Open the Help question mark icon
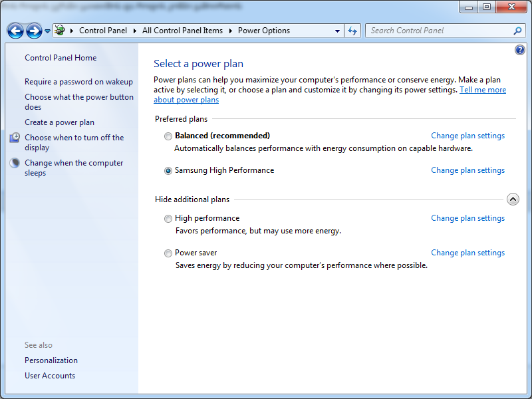The width and height of the screenshot is (532, 399). (x=519, y=51)
